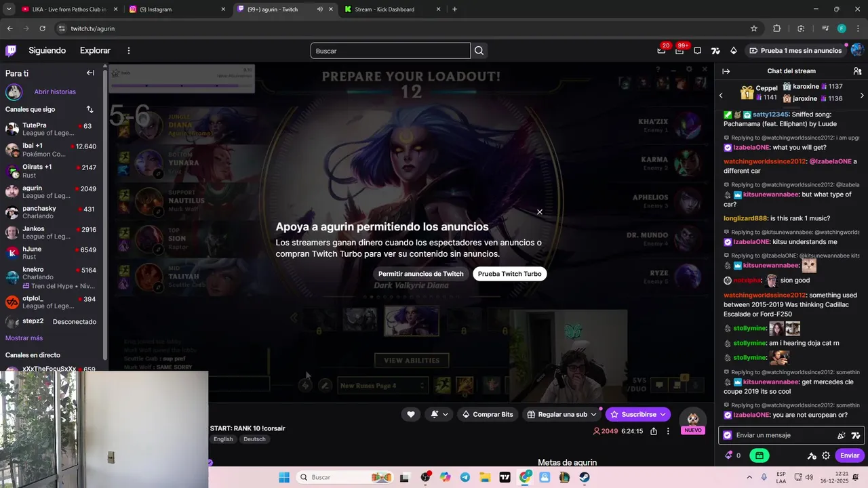Screen dimensions: 868x488
Task: Open notifications inbox showing 99+
Action: click(679, 51)
